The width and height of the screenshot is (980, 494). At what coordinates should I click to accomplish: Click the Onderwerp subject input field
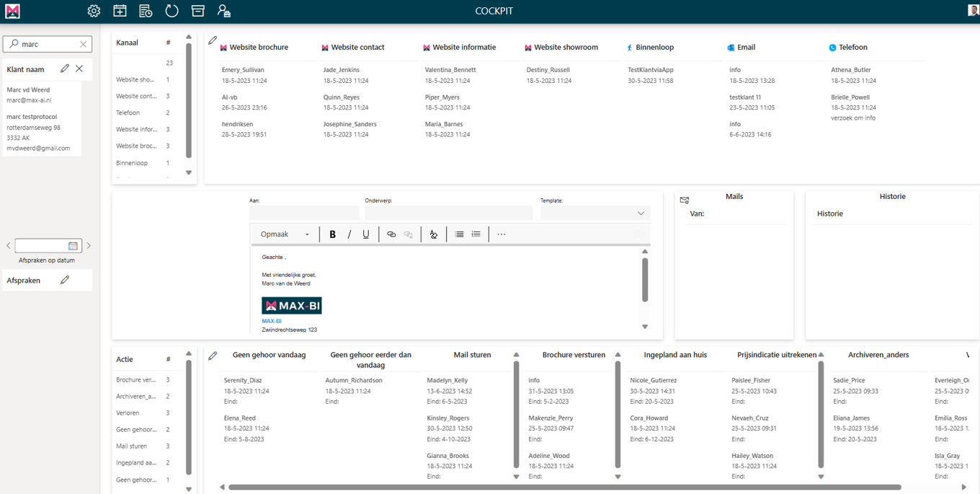click(448, 213)
